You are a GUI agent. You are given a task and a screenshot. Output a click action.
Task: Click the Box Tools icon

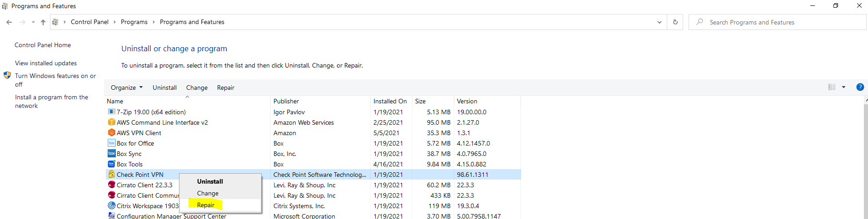pos(111,164)
